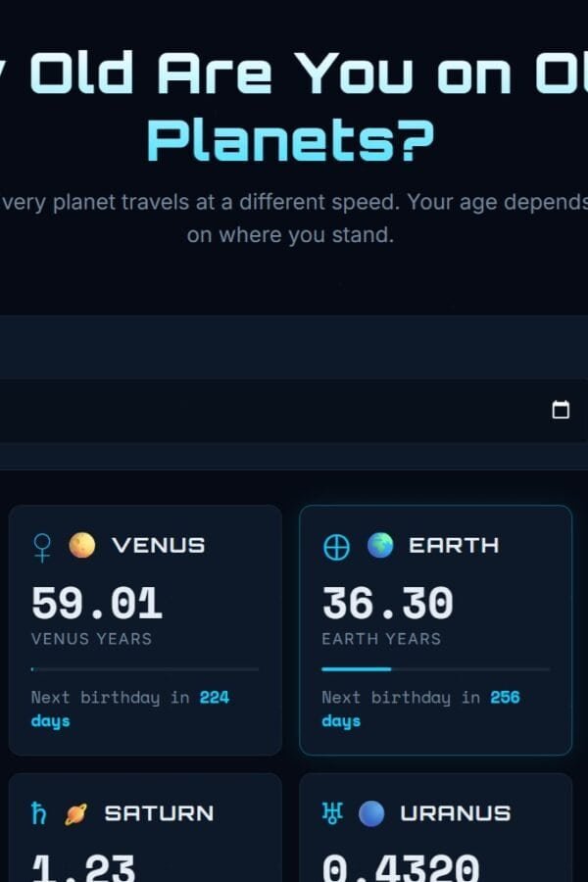
Task: Click the blue Uranus planet icon
Action: [370, 812]
